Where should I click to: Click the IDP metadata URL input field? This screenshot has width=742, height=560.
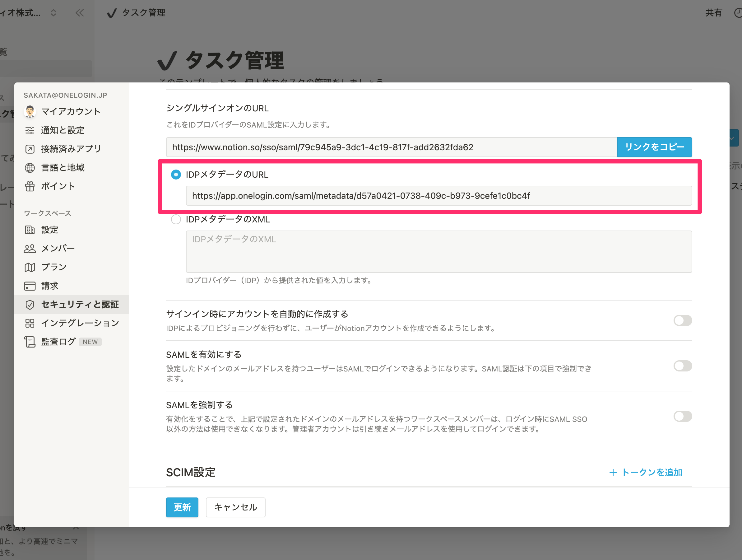[x=439, y=196]
